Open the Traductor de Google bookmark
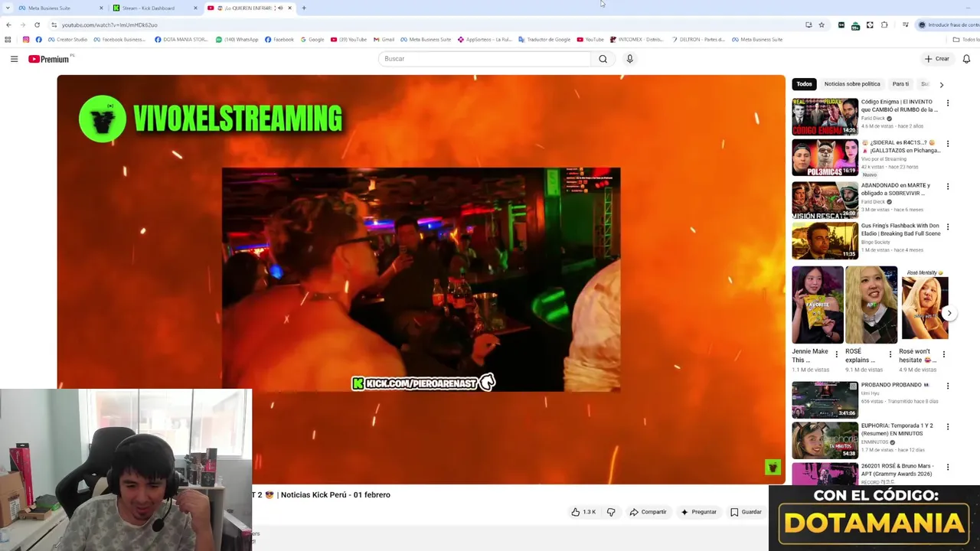The image size is (980, 551). [544, 39]
